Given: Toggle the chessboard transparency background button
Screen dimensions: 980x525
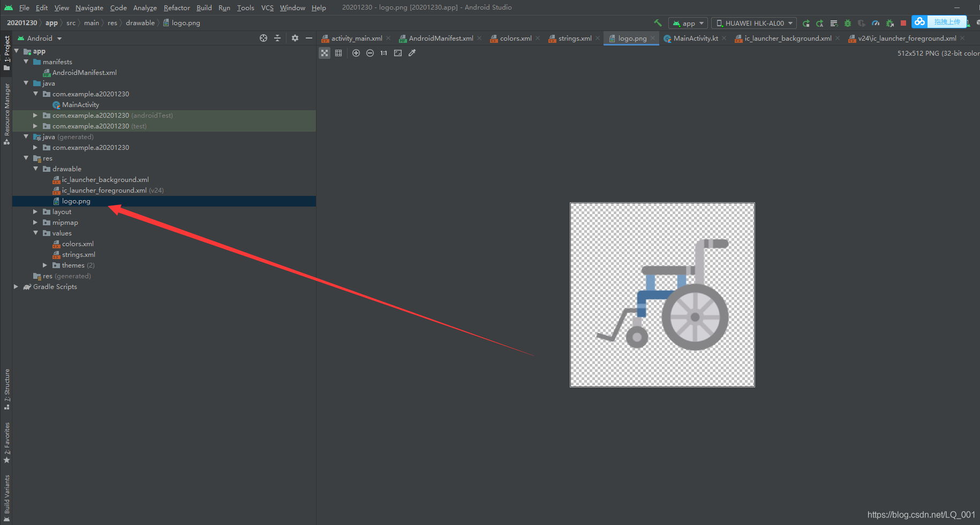Looking at the screenshot, I should [325, 53].
